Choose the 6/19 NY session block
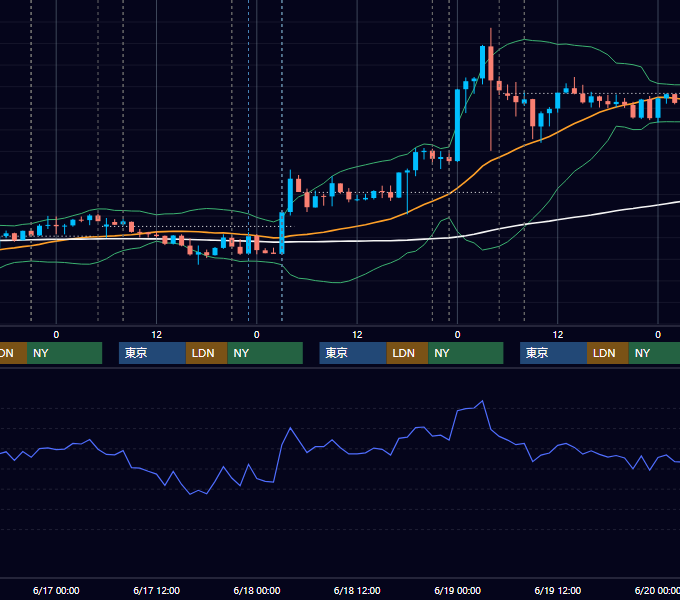The height and width of the screenshot is (600, 680). click(654, 353)
